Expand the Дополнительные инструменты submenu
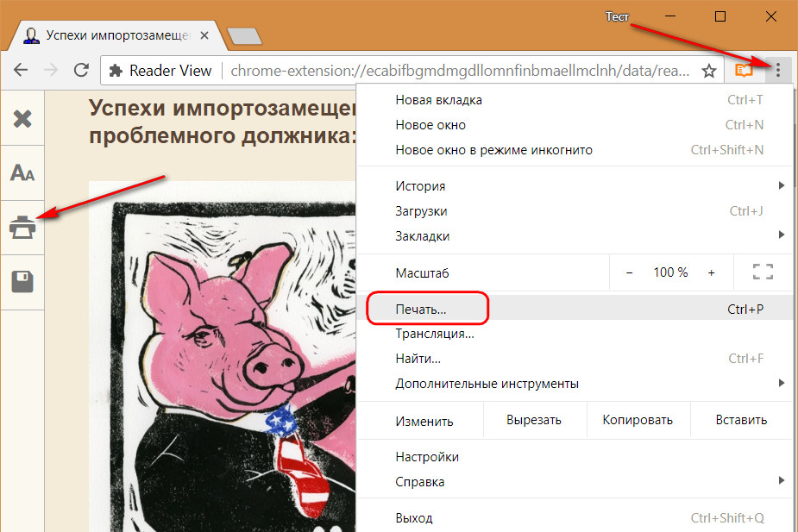This screenshot has height=532, width=798. pos(575,384)
